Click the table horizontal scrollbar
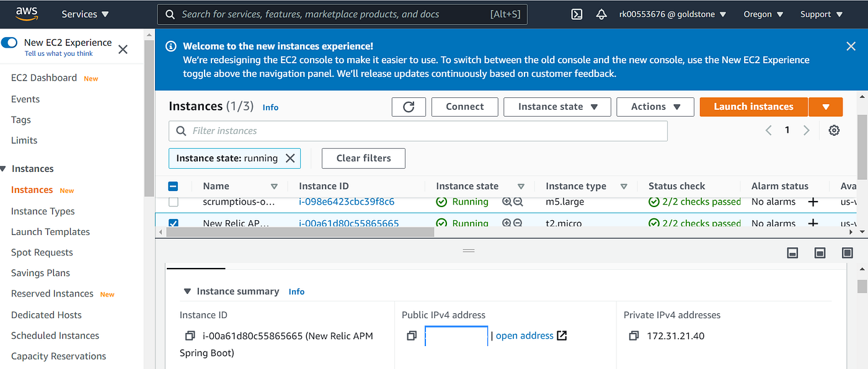This screenshot has height=369, width=868. coord(300,232)
